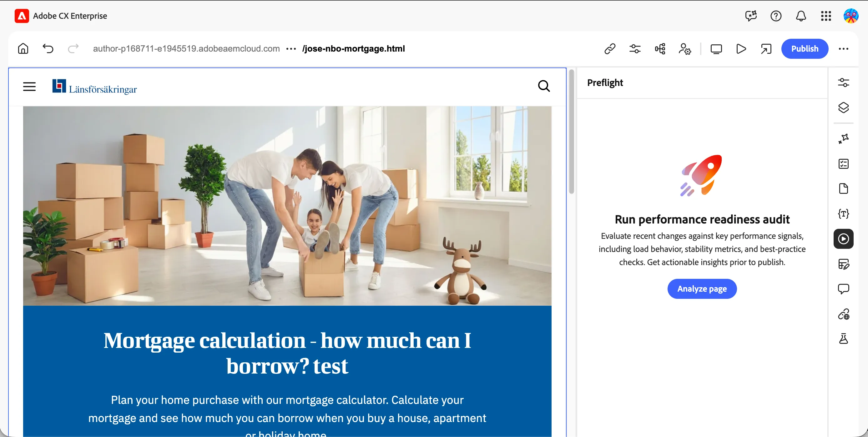The image size is (868, 437).
Task: Open the comments panel in right rail
Action: pos(843,289)
